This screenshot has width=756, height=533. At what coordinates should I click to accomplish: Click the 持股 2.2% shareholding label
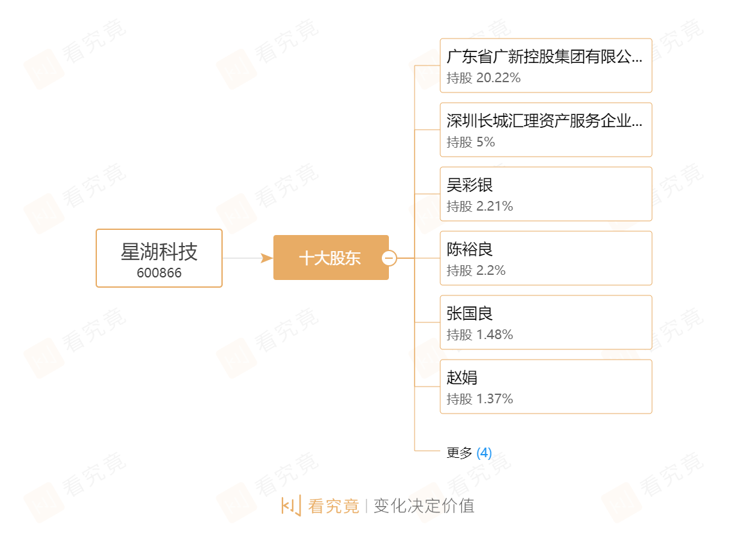476,270
